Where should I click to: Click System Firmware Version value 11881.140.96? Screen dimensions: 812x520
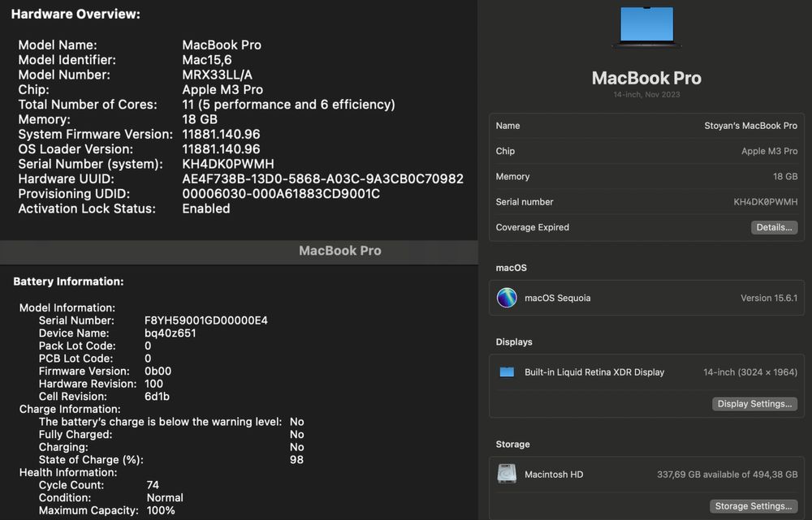(221, 135)
